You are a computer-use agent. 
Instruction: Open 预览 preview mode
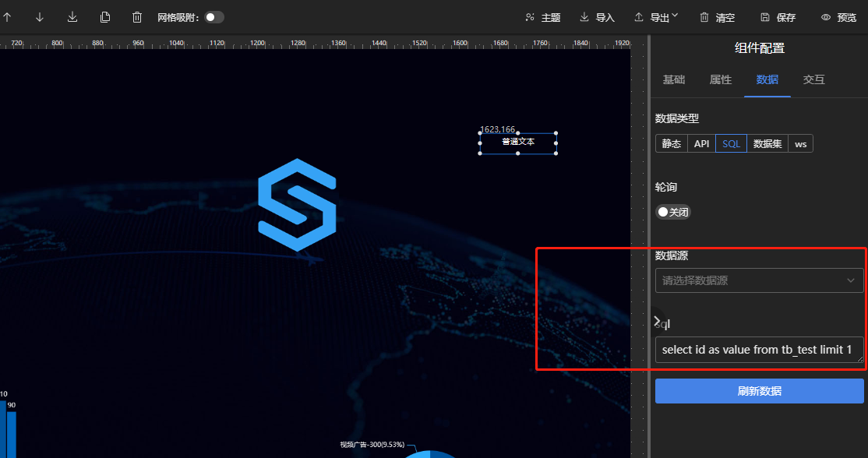838,17
